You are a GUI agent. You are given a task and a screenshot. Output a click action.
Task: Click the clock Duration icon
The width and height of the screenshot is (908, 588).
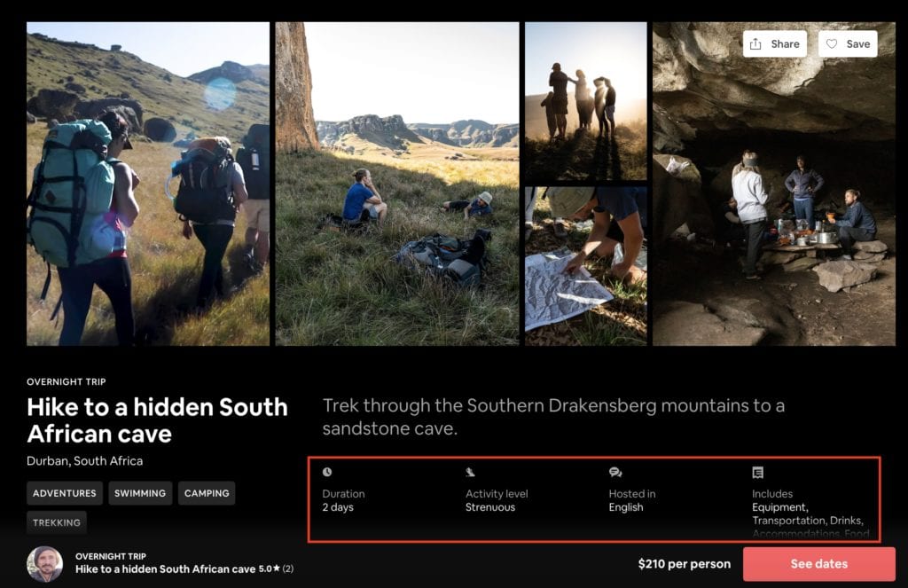coord(327,473)
